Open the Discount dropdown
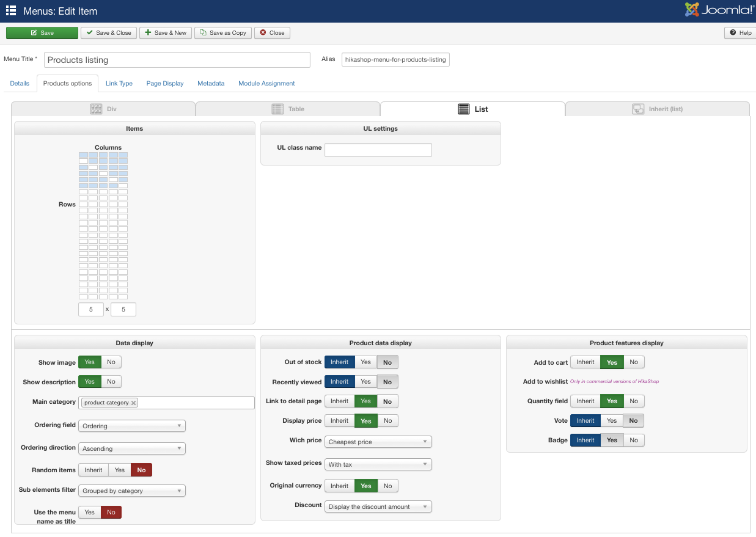Viewport: 756px width, 537px height. coord(378,506)
